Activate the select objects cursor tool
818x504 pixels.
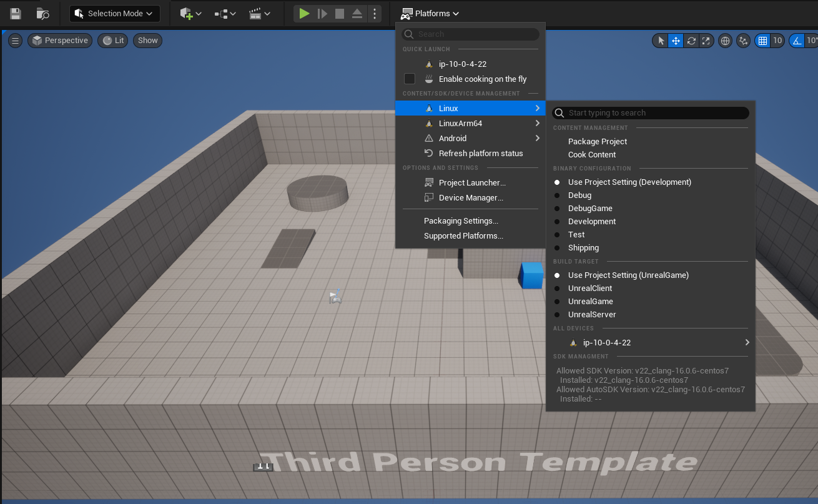pos(661,41)
